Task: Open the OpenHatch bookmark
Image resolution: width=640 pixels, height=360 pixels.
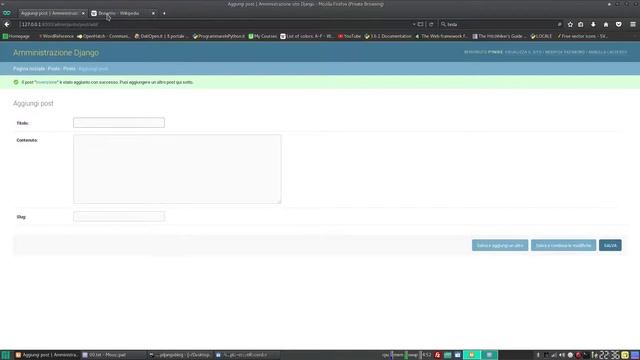Action: (103, 36)
